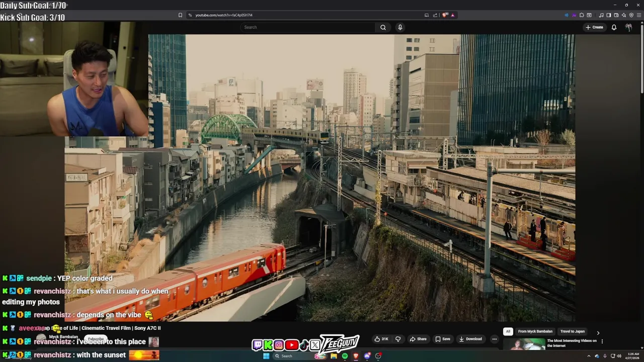This screenshot has width=644, height=362.
Task: Show hidden system tray icons chevron
Action: click(589, 356)
